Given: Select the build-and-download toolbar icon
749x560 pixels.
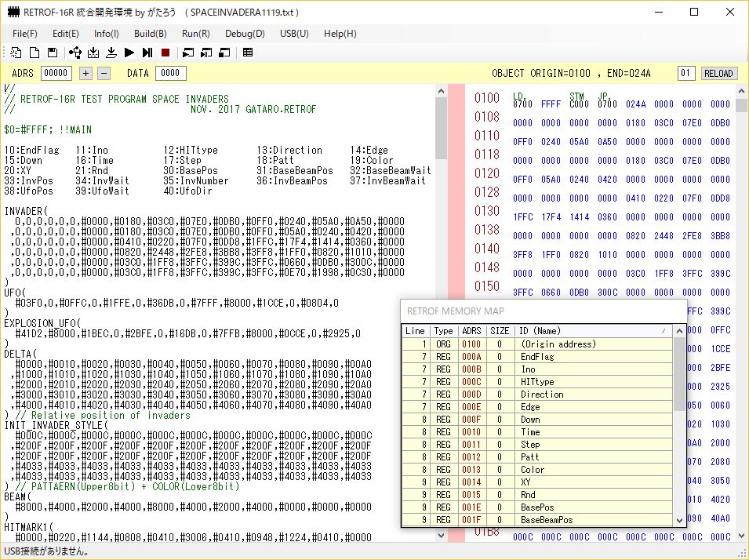Looking at the screenshot, I should (93, 53).
